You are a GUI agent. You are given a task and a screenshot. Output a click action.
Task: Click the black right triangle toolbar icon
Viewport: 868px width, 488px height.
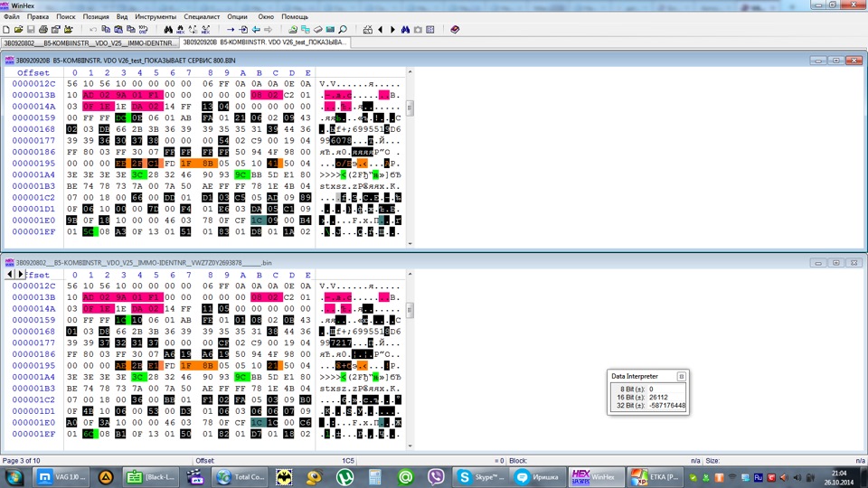click(393, 29)
